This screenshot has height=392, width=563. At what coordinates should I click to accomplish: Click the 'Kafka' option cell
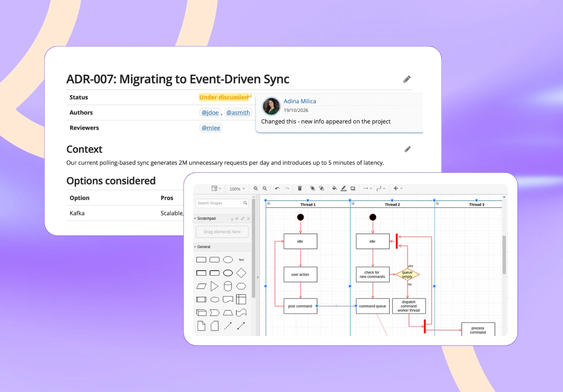tap(77, 213)
